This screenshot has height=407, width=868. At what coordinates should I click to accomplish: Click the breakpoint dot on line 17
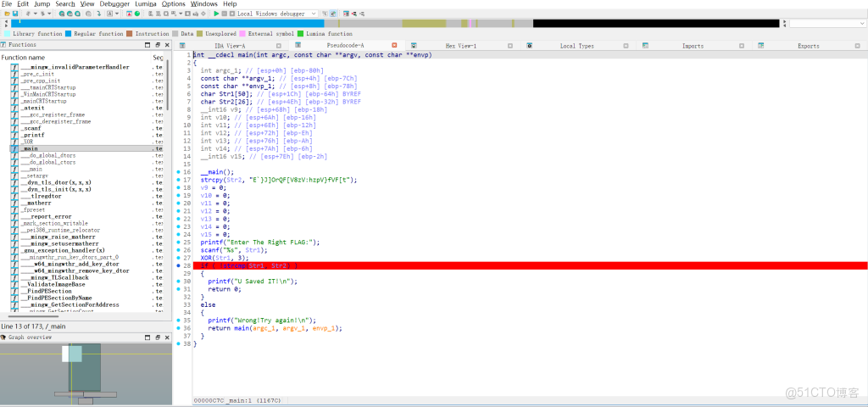[x=178, y=180]
